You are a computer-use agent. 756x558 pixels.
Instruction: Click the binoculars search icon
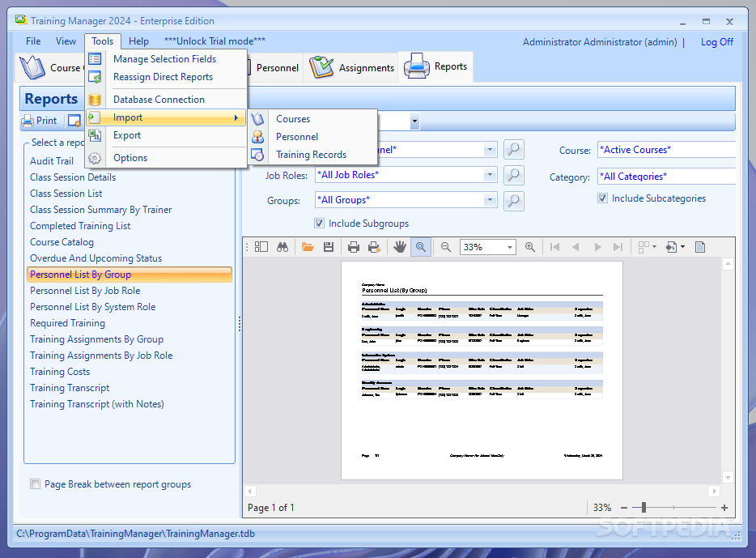point(282,247)
